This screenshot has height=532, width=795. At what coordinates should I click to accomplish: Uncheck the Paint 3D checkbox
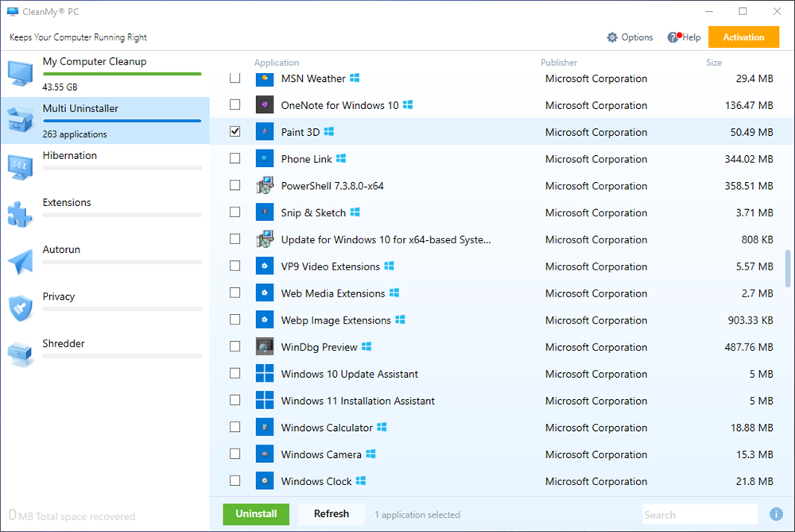tap(235, 131)
